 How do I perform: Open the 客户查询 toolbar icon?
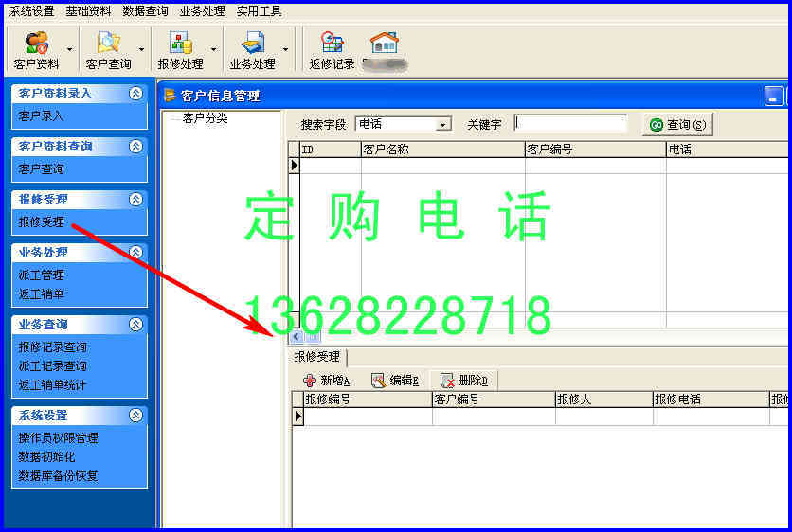[108, 49]
